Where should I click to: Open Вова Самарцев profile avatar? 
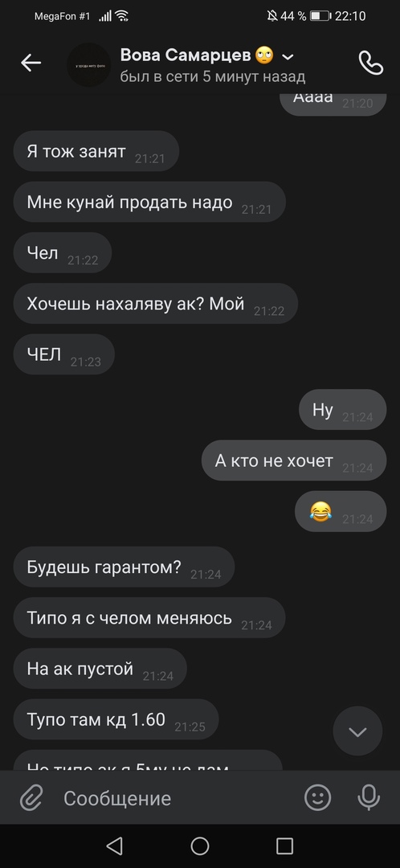pyautogui.click(x=89, y=64)
